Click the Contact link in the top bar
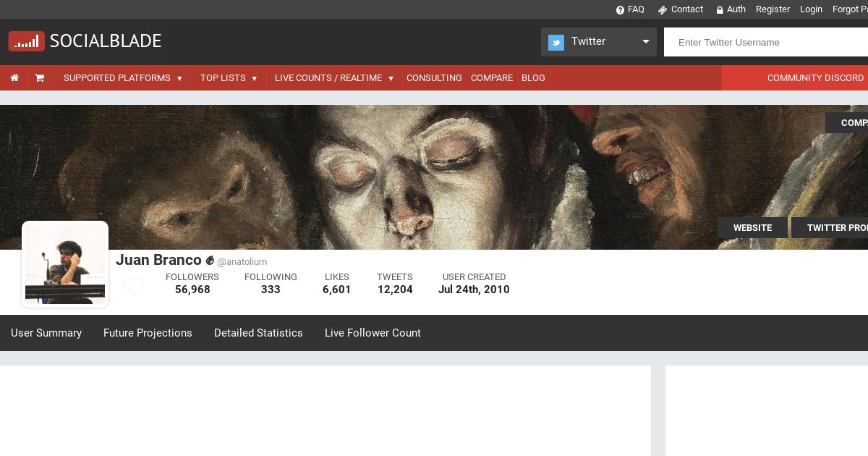The width and height of the screenshot is (868, 456). coord(687,9)
